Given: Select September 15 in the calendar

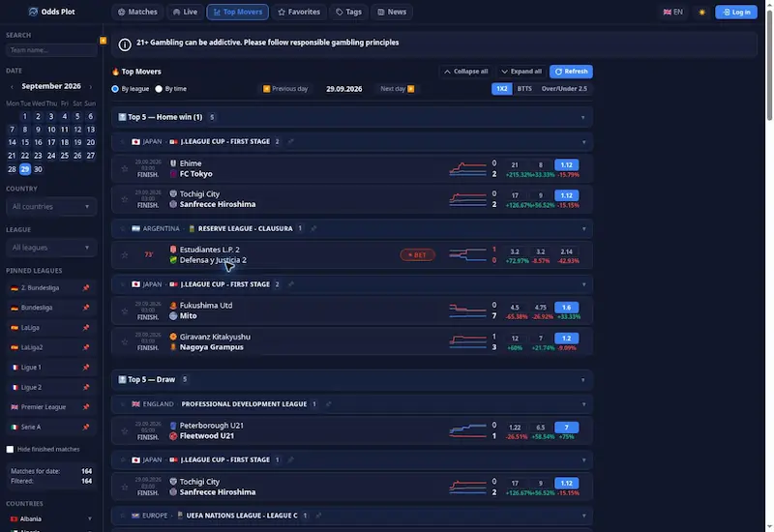Looking at the screenshot, I should pos(25,142).
